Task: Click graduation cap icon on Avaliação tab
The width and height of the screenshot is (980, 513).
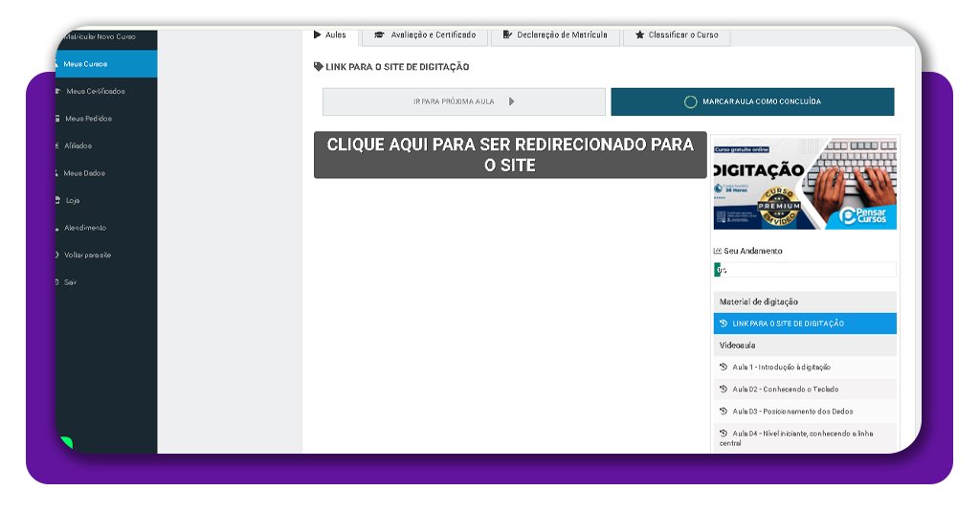Action: 379,35
